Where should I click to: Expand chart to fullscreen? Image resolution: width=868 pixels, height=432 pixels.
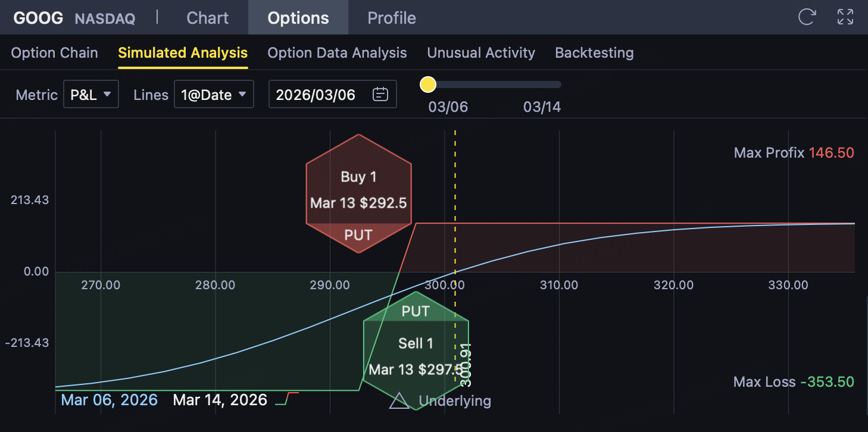click(845, 17)
